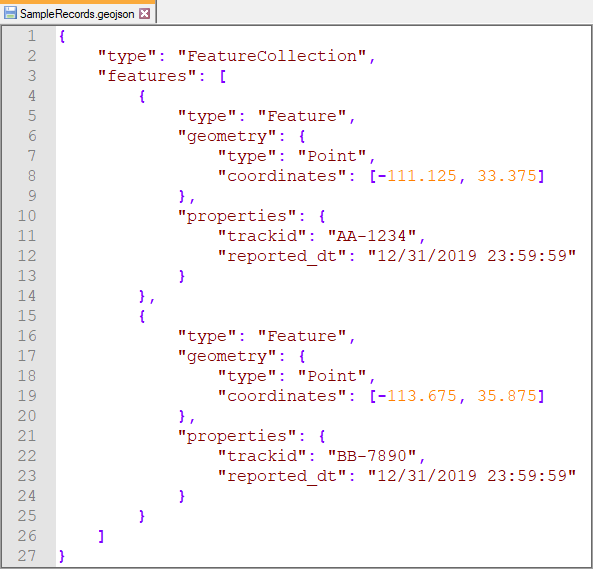Image resolution: width=593 pixels, height=569 pixels.
Task: Click the opening brace on line 15
Action: [x=142, y=316]
